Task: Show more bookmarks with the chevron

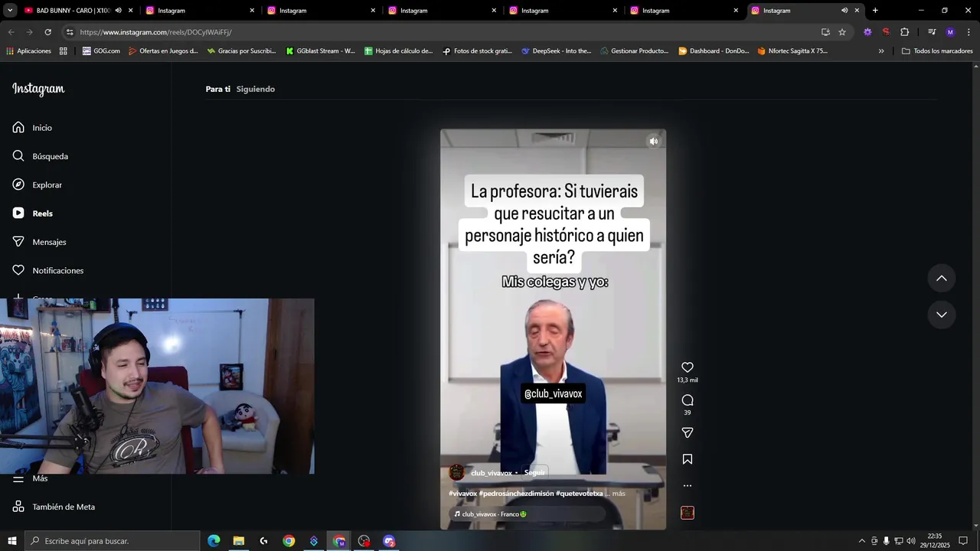Action: pos(881,51)
